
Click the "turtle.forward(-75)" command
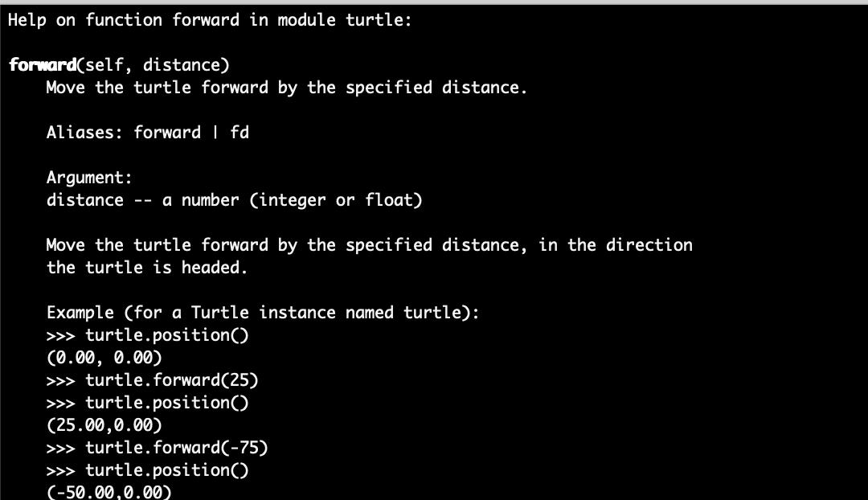click(177, 448)
